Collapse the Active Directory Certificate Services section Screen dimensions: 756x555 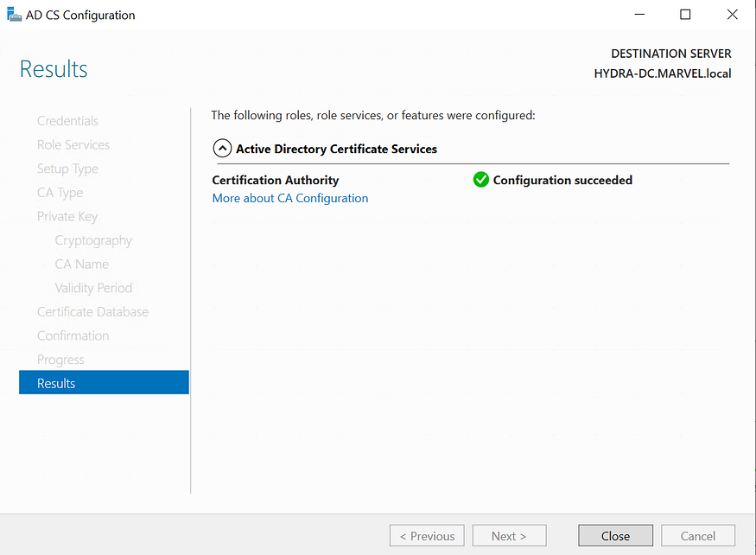(x=222, y=148)
